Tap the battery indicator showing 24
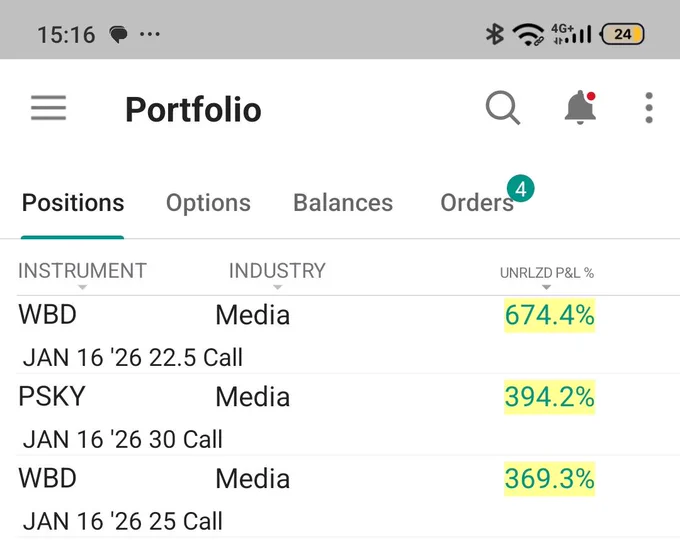680x541 pixels. pos(622,34)
